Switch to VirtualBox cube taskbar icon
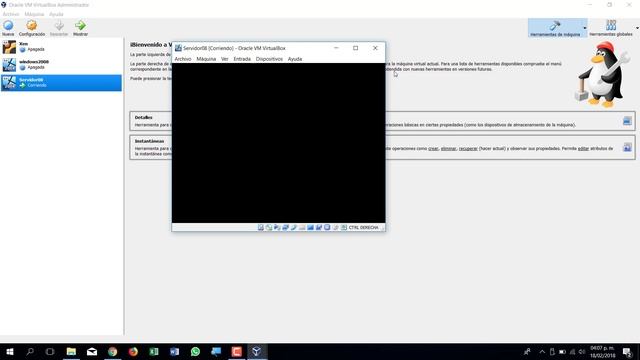The width and height of the screenshot is (640, 360). point(256,351)
